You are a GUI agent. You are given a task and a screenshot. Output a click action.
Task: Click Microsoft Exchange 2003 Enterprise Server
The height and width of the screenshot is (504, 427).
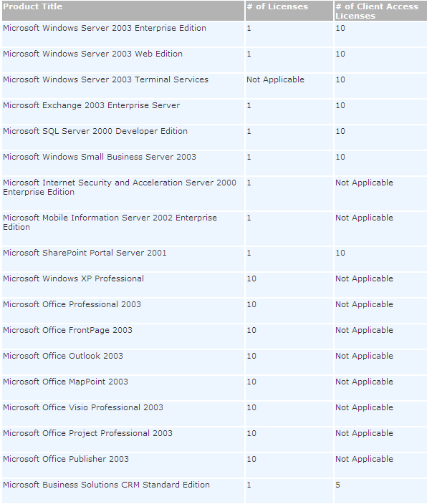pyautogui.click(x=92, y=105)
